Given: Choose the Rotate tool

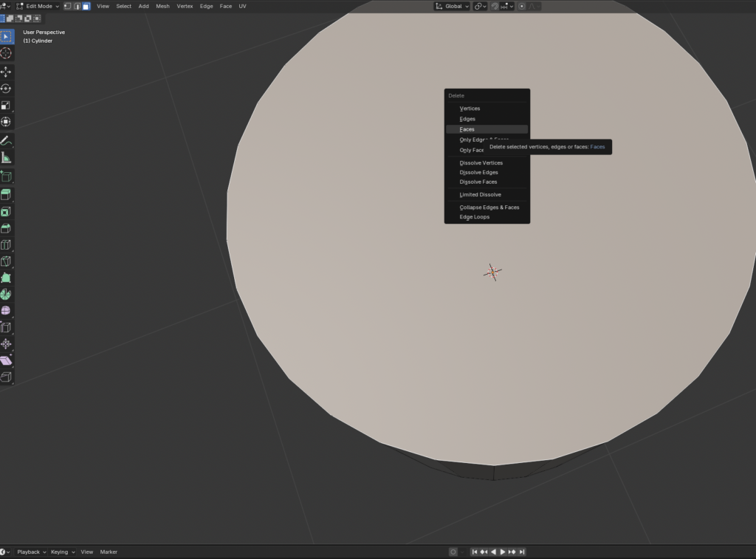Looking at the screenshot, I should 7,89.
